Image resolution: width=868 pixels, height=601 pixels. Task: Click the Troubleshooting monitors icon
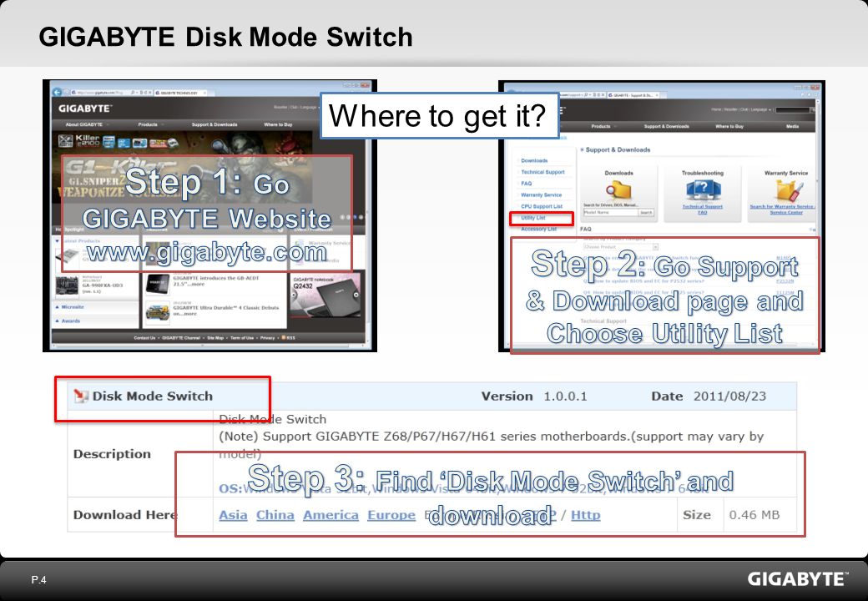click(703, 189)
